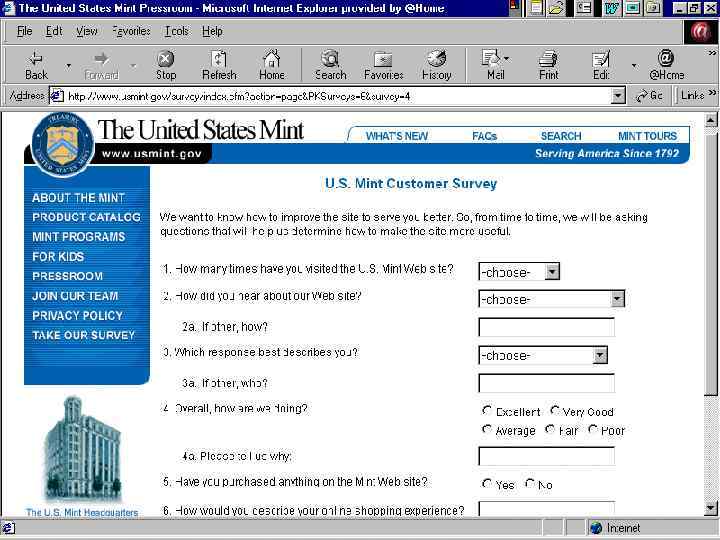
Task: Open PRODUCT CATALOG sidebar link
Action: [86, 217]
